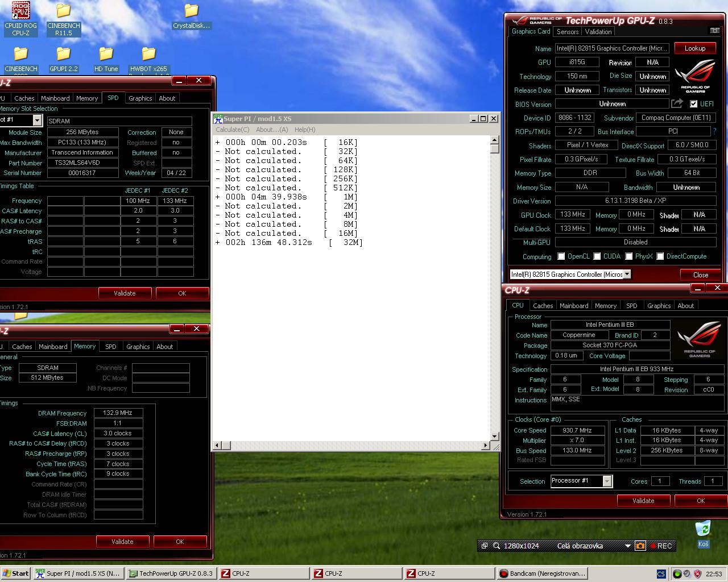Open the About...(A) menu in Super PI
This screenshot has width=728, height=582.
point(272,130)
